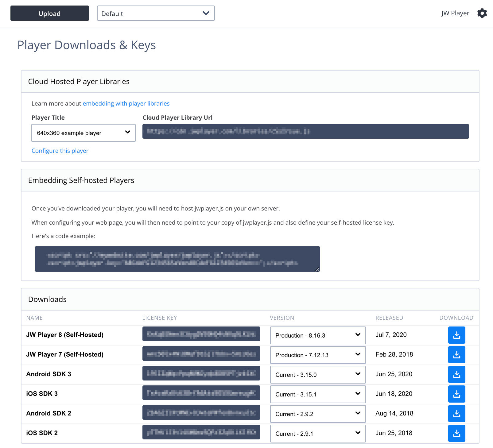Grab the code example resize handle
Viewport: 493px width, 448px height.
coord(317,269)
